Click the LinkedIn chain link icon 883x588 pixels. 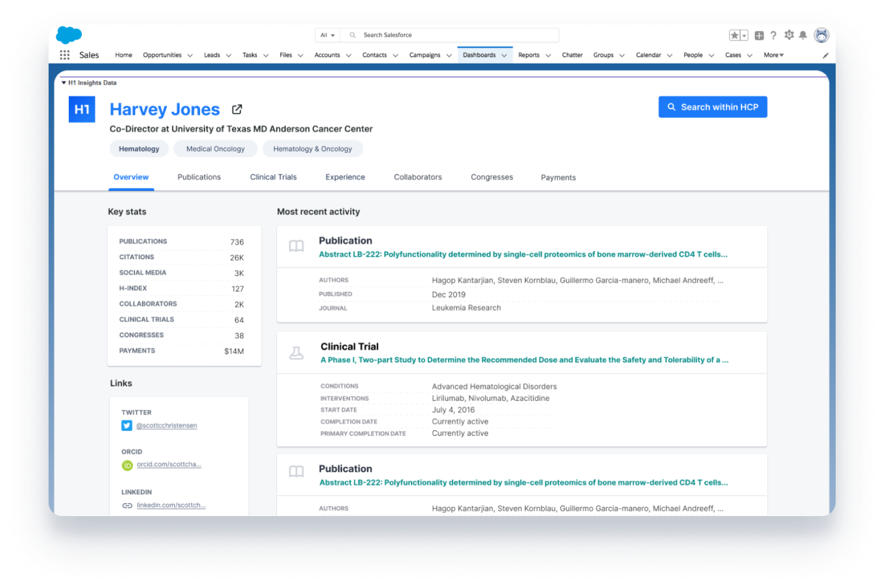(x=127, y=505)
